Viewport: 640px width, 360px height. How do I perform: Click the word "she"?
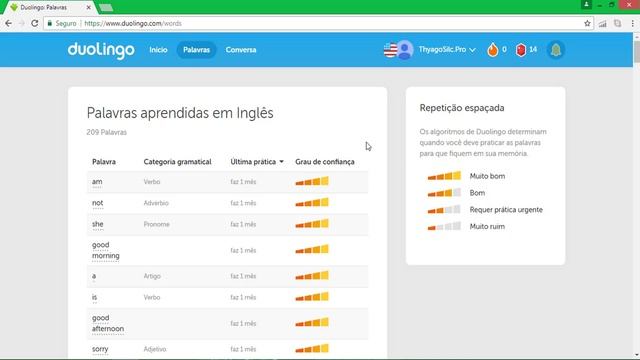[x=98, y=224]
